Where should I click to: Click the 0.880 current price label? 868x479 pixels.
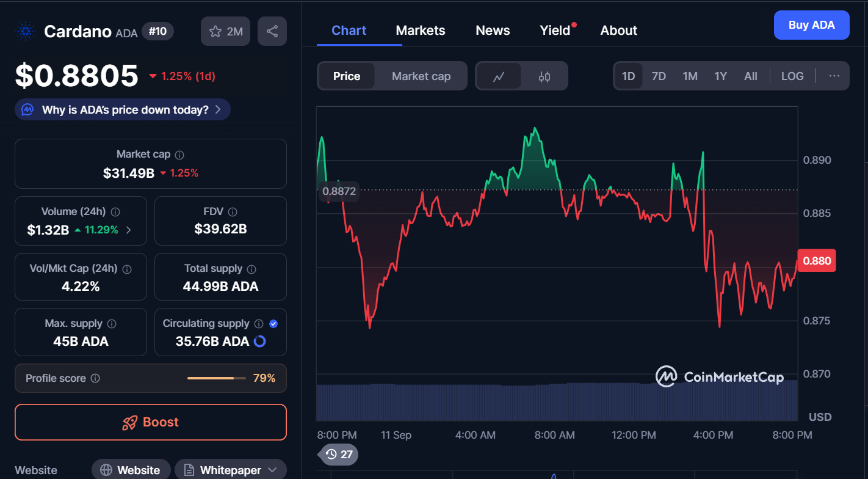tap(817, 261)
